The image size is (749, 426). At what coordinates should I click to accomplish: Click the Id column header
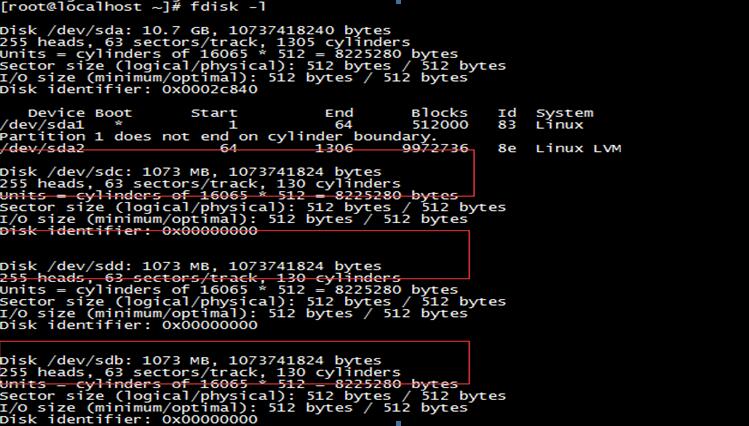[507, 113]
